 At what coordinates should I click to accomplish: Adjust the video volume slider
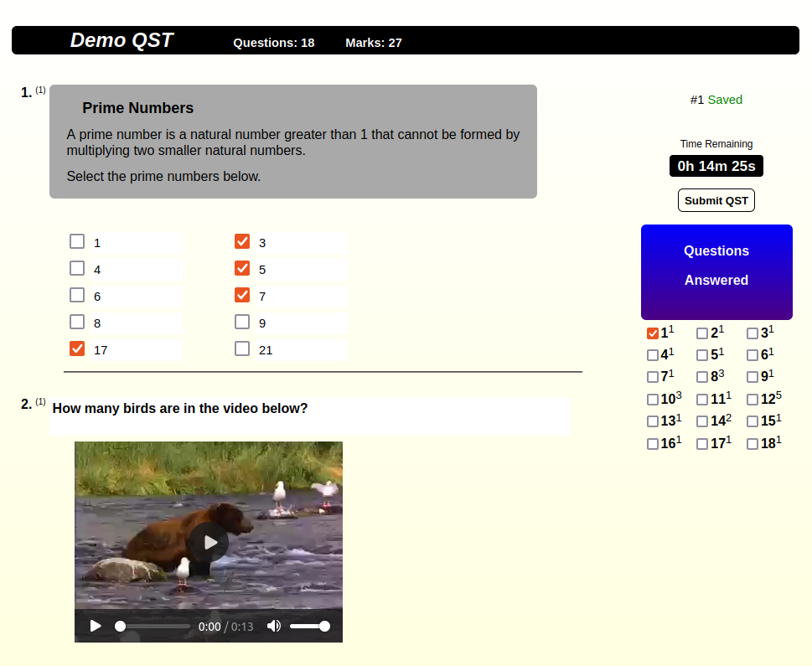pyautogui.click(x=308, y=626)
